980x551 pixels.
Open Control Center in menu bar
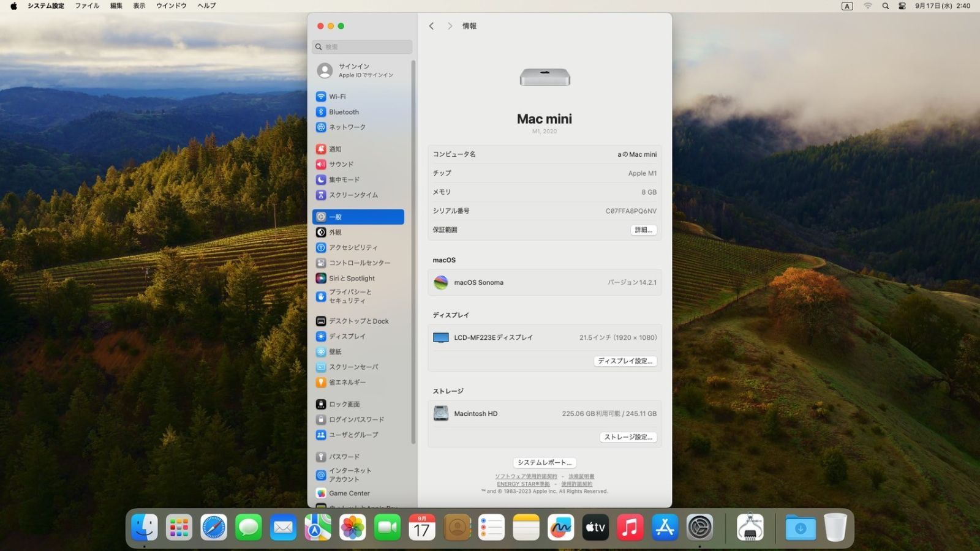click(x=902, y=6)
